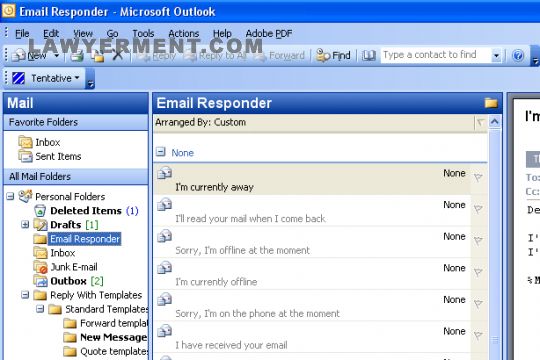540x360 pixels.
Task: Click the Print icon in toolbar
Action: click(x=77, y=55)
